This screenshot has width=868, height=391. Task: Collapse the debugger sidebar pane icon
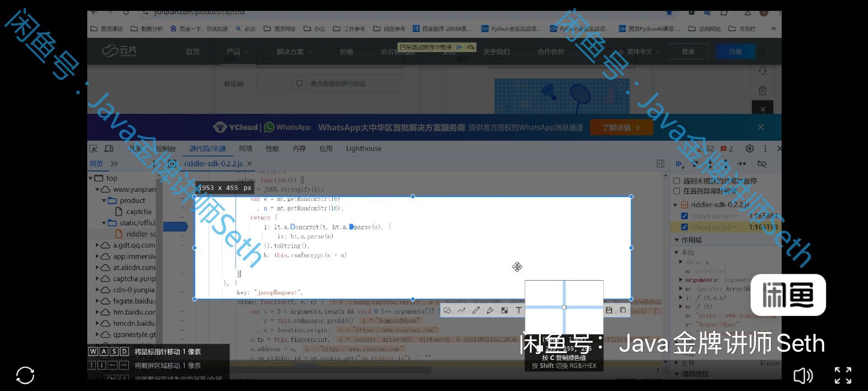coord(660,164)
